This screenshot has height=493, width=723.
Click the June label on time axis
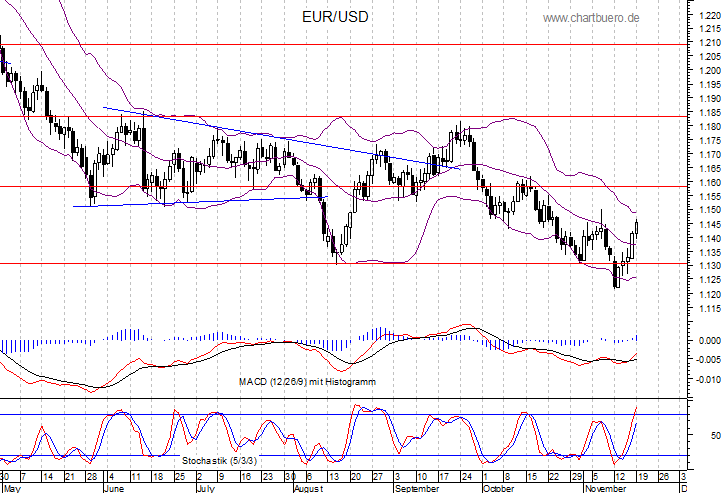tap(117, 489)
